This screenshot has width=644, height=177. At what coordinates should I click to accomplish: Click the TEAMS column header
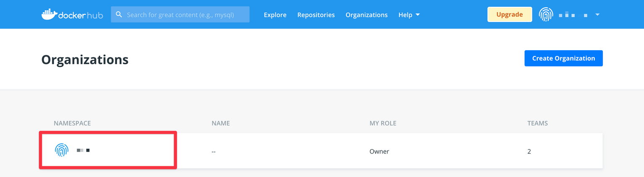click(x=538, y=123)
